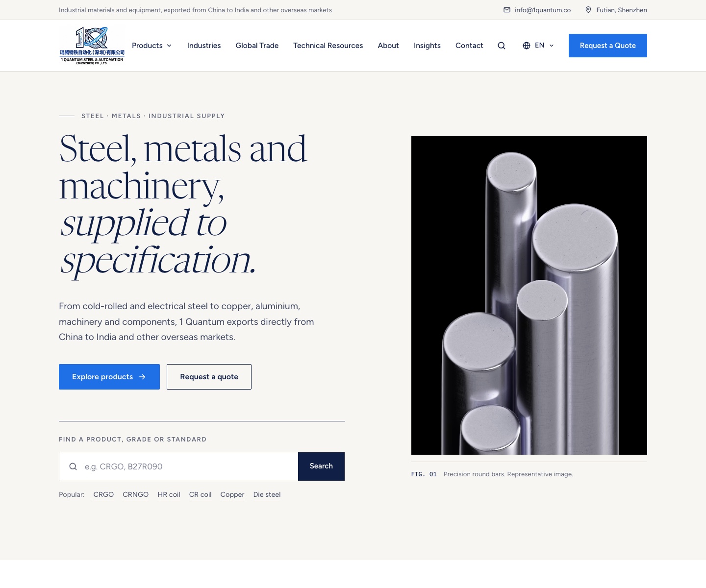This screenshot has width=706, height=588.
Task: Click the Futian, Shenzhen location text
Action: click(x=622, y=10)
